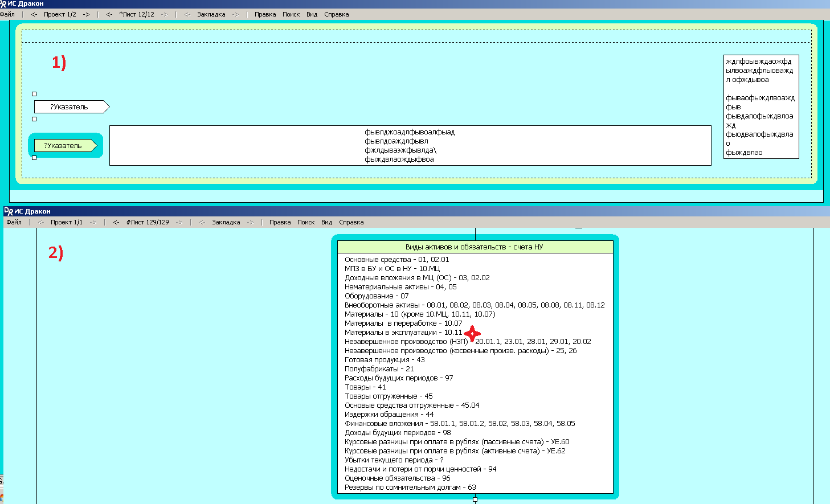Select the highlighted green ?Указатель shape
This screenshot has width=830, height=504.
[x=64, y=146]
